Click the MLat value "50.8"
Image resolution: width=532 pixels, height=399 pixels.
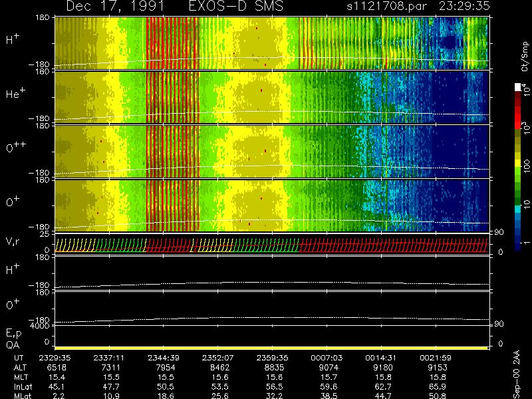coord(438,396)
